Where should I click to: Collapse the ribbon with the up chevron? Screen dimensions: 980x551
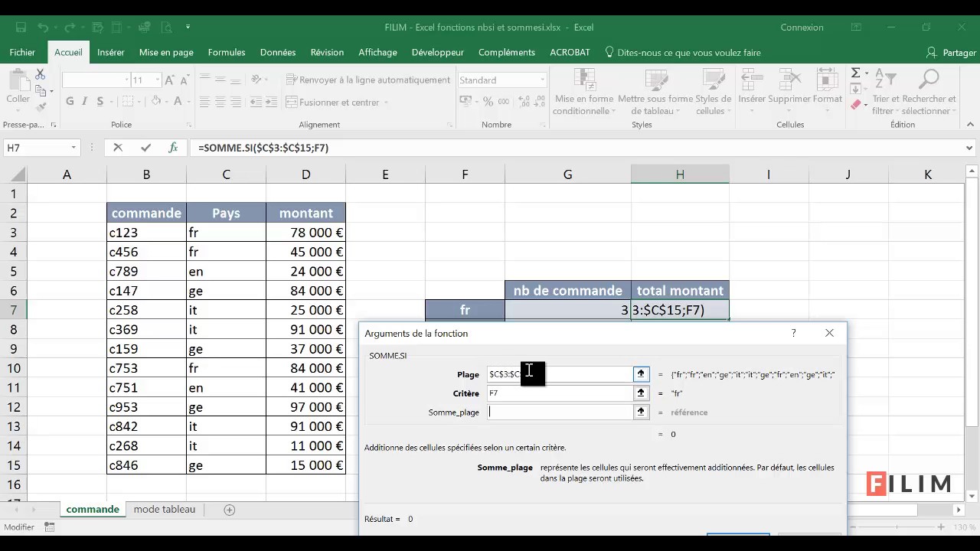[x=970, y=125]
